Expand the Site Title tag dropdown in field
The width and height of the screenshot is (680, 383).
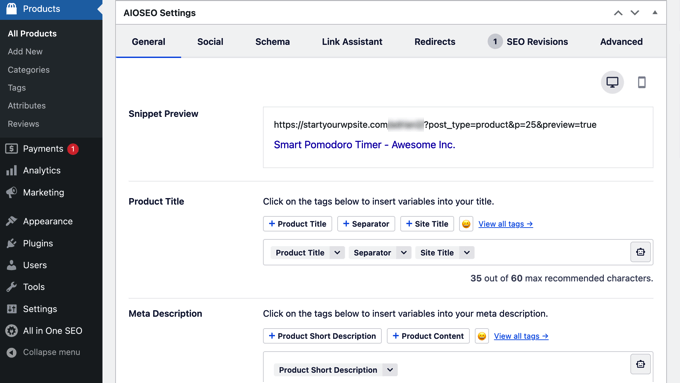(x=467, y=252)
